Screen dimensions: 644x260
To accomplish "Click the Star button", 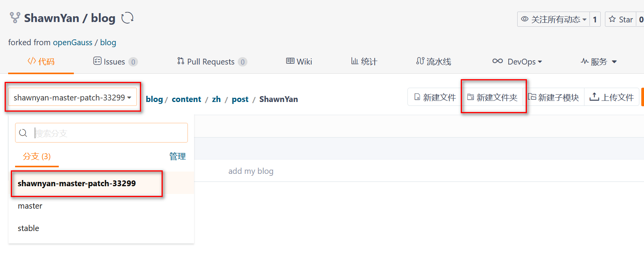I will coord(621,19).
